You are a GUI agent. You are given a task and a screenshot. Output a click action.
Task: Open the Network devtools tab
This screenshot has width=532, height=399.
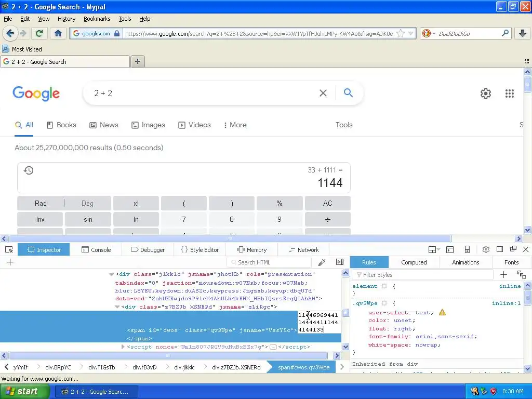pos(303,250)
